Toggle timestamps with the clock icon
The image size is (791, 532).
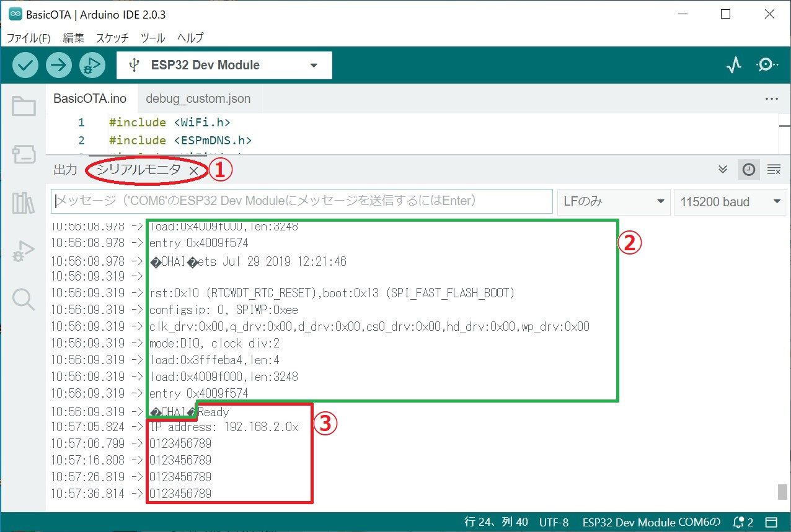pyautogui.click(x=748, y=169)
